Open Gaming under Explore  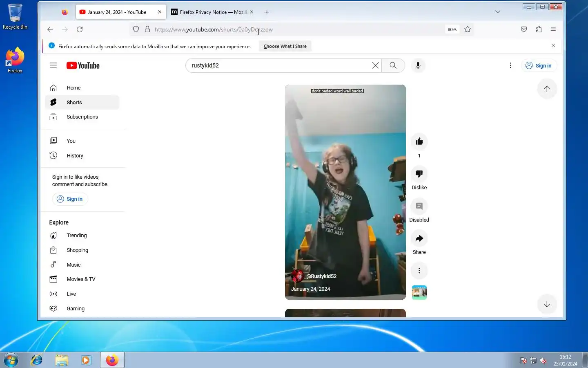(x=82, y=309)
